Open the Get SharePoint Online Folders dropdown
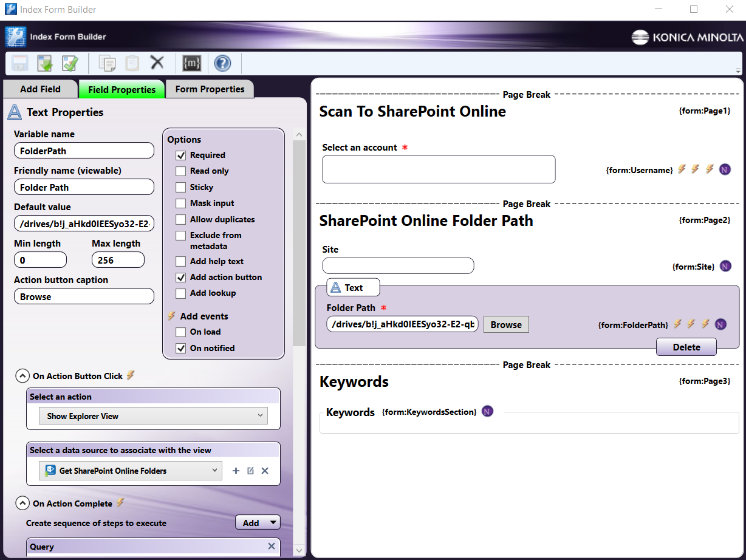The height and width of the screenshot is (560, 746). coord(130,471)
